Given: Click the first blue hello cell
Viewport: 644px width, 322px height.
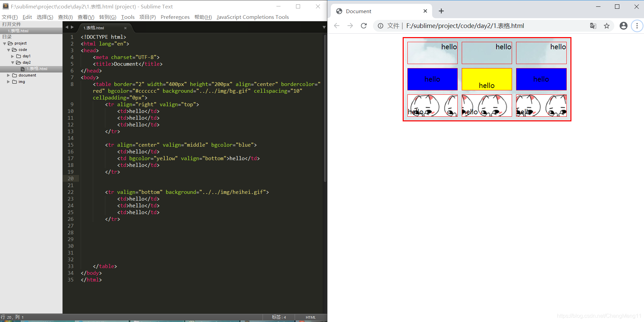Looking at the screenshot, I should tap(432, 79).
